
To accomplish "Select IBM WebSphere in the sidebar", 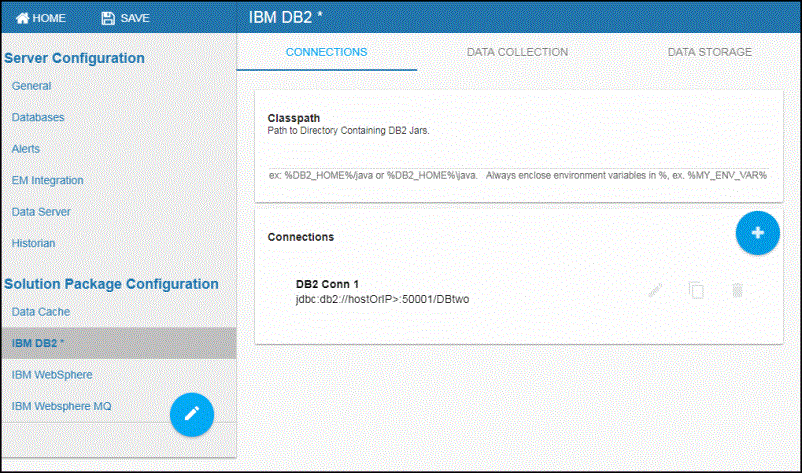I will click(52, 374).
